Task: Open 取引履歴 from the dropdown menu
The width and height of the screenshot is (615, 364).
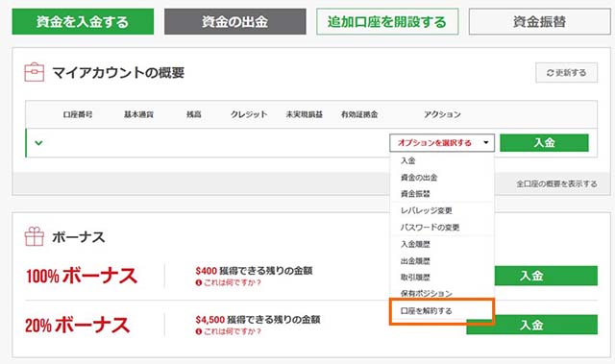Action: coord(415,278)
